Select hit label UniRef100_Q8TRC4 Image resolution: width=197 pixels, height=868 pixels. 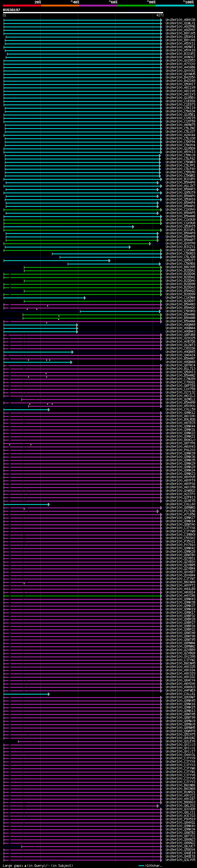pyautogui.click(x=180, y=365)
